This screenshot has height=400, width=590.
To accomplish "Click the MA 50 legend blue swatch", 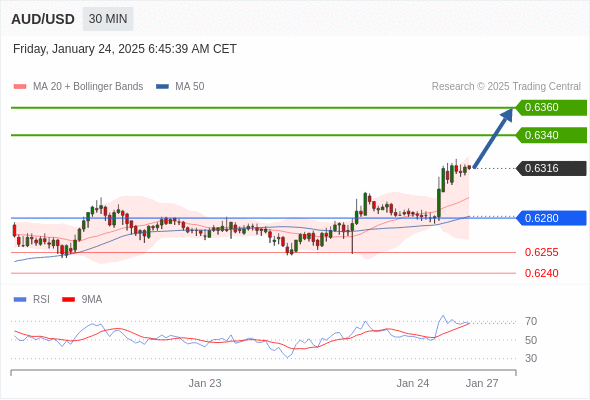I will pyautogui.click(x=162, y=87).
